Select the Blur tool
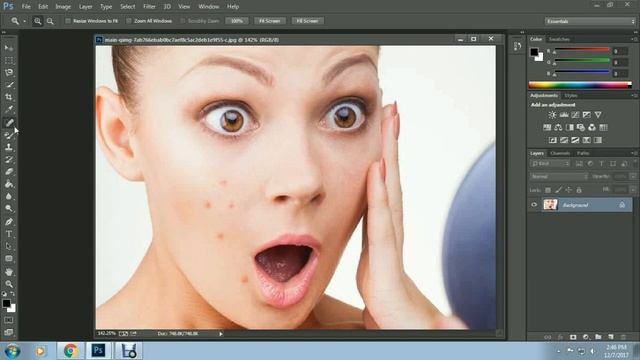This screenshot has height=360, width=640. [x=9, y=196]
